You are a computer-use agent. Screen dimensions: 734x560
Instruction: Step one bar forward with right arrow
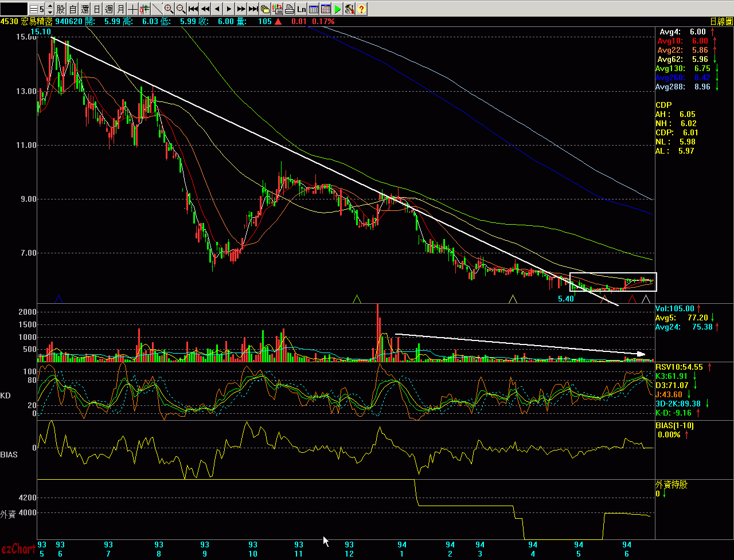(x=229, y=9)
